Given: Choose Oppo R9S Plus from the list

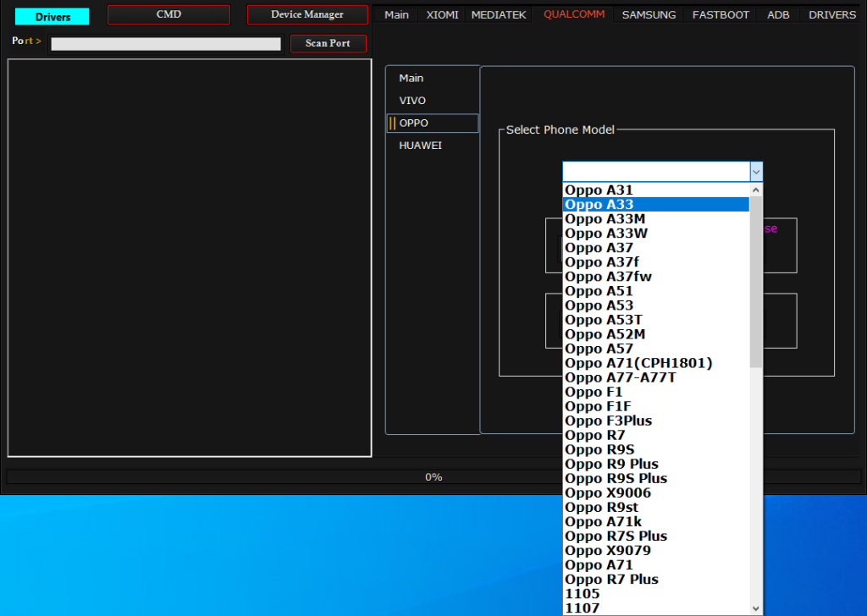Looking at the screenshot, I should pyautogui.click(x=656, y=478).
